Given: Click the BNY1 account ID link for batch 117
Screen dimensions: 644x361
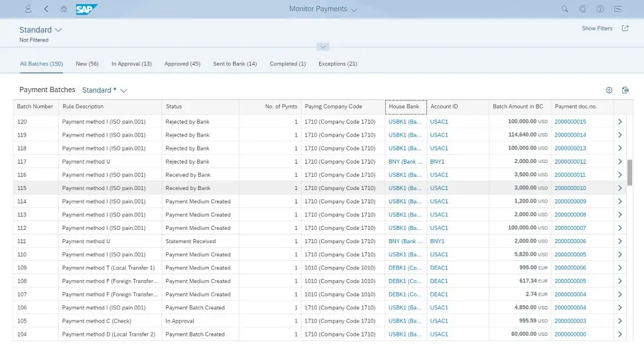Looking at the screenshot, I should point(437,162).
